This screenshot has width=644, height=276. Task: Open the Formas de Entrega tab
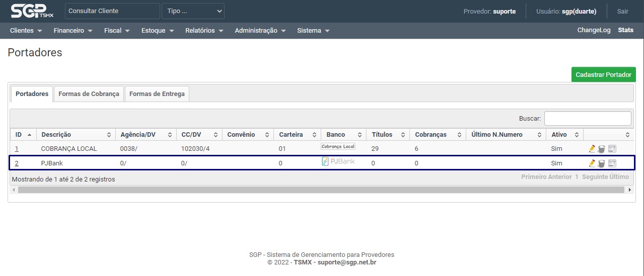point(157,94)
